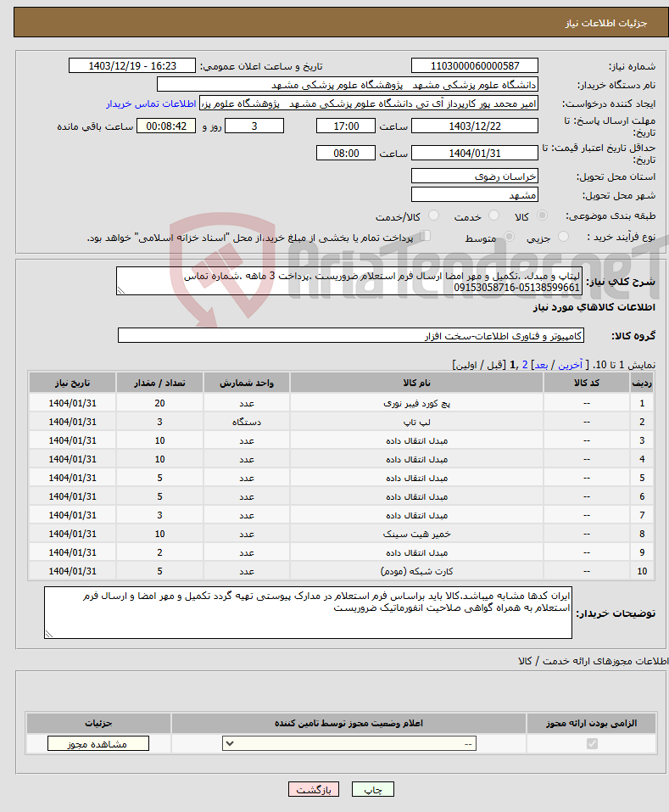This screenshot has height=812, width=669.
Task: Click the کد کالا column header
Action: coord(587,383)
